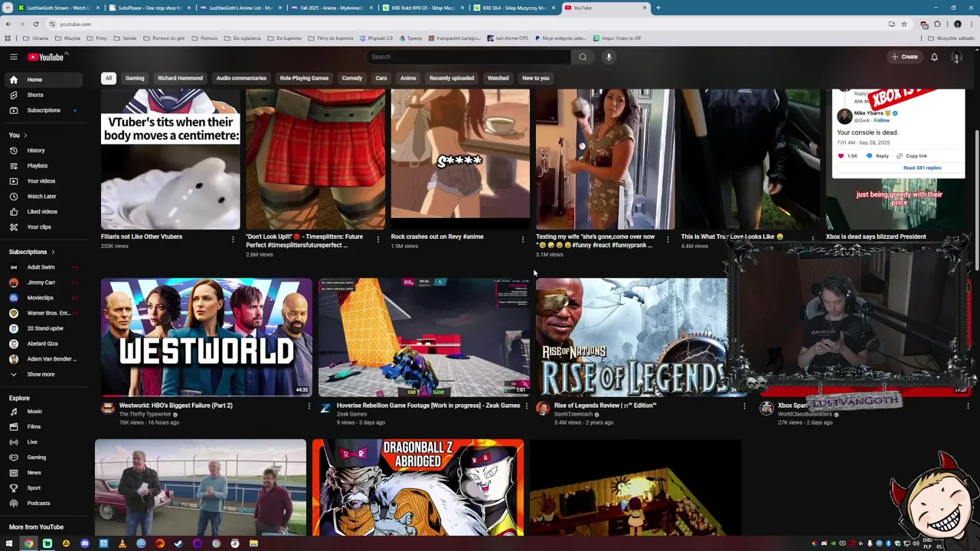Viewport: 980px width, 551px height.
Task: Select the Cars chip
Action: coord(381,78)
